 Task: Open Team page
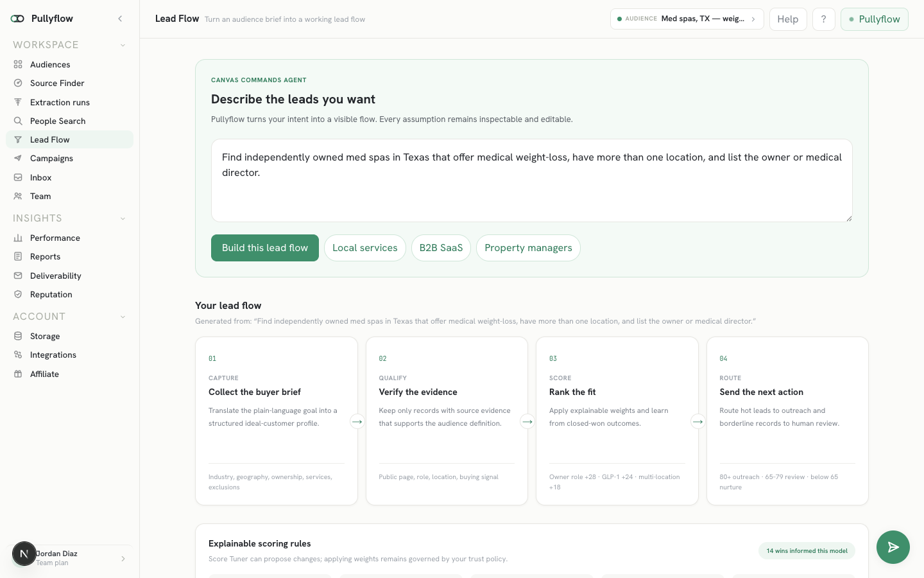click(x=69, y=196)
